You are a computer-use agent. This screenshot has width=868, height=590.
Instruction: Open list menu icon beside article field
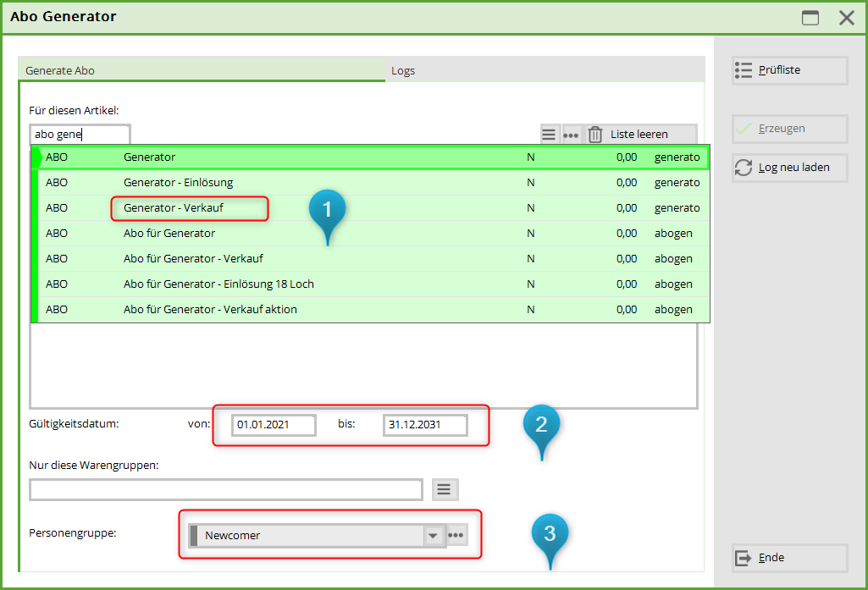click(550, 135)
